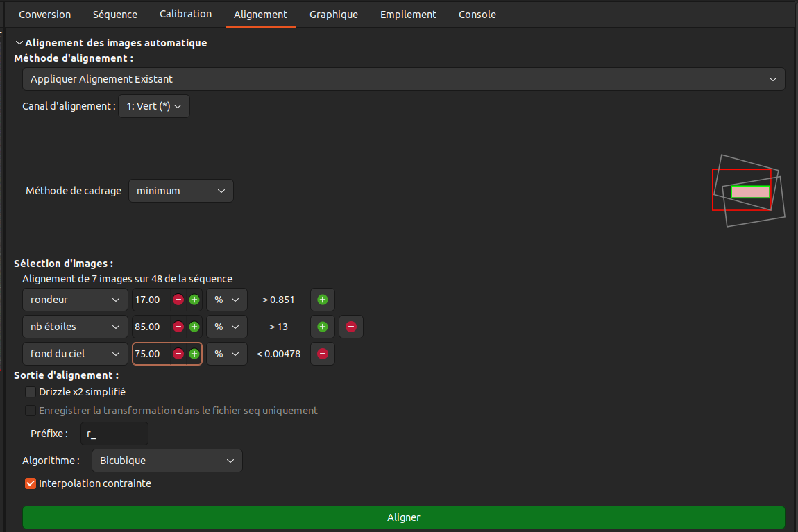Add a filter after the rondeur row
The height and width of the screenshot is (532, 798).
pyautogui.click(x=323, y=300)
